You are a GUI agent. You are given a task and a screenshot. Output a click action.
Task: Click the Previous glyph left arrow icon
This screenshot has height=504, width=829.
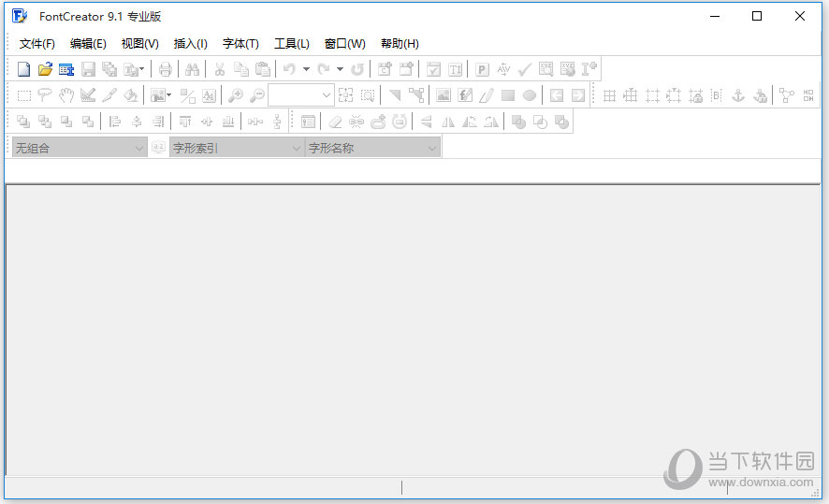(x=556, y=95)
